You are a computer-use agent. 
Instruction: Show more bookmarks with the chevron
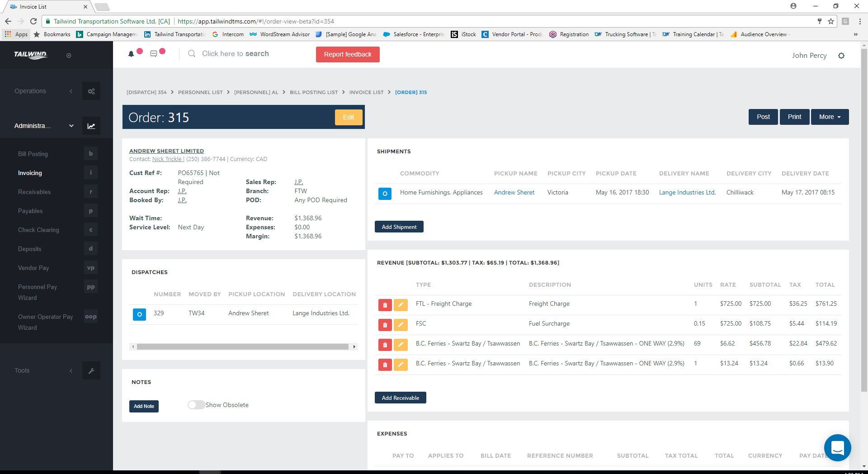855,34
